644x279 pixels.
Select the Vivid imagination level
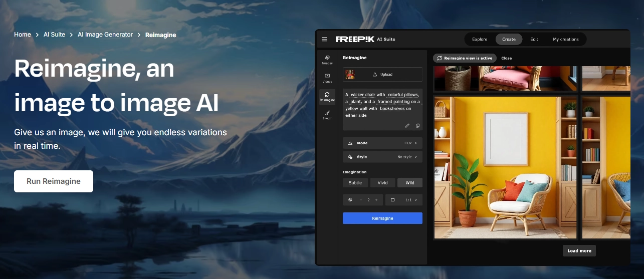tap(382, 183)
